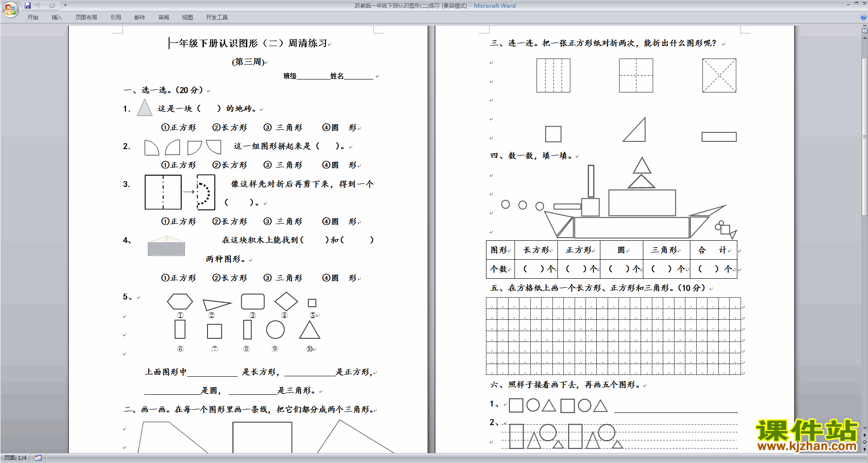868x463 pixels.
Task: Click the macro recording icon in status bar
Action: click(x=38, y=458)
